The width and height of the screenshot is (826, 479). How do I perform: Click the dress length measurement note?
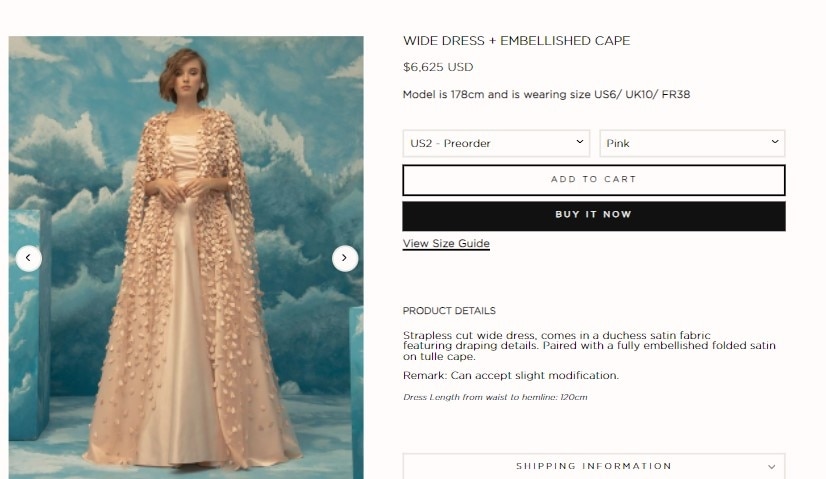[x=494, y=397]
